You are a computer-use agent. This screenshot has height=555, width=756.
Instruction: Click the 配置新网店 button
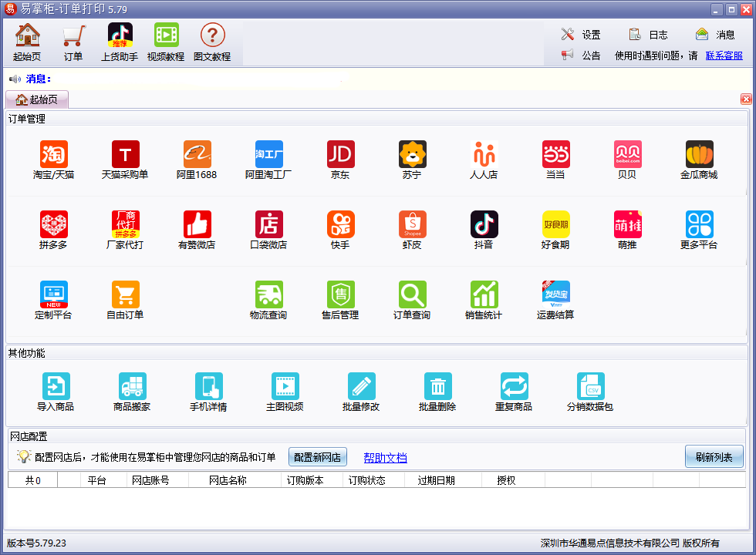pyautogui.click(x=318, y=457)
